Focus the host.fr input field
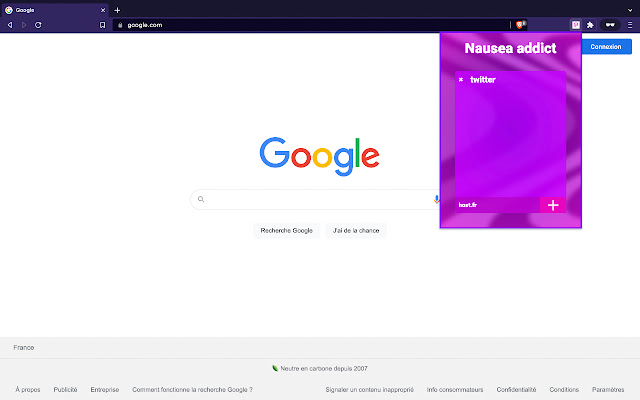Screen dimensions: 640x400 tap(498, 205)
